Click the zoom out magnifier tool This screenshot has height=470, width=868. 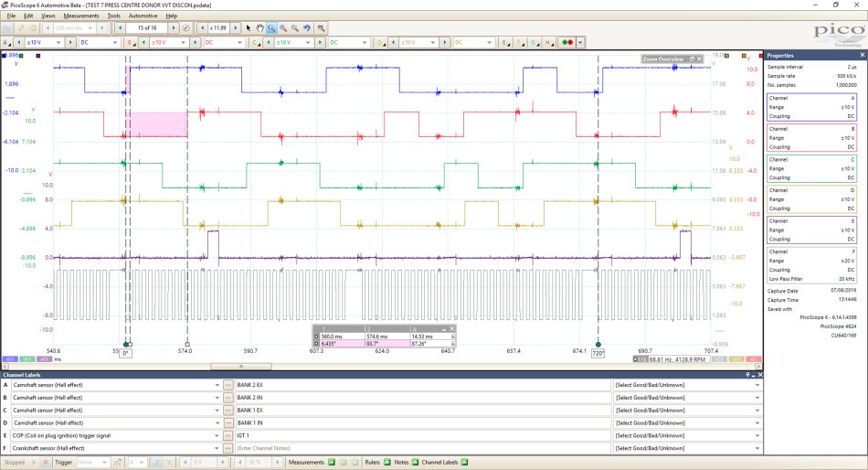click(294, 27)
